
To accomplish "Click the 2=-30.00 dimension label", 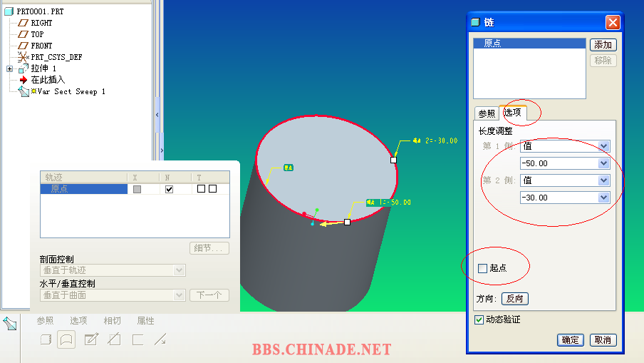I will [x=435, y=141].
